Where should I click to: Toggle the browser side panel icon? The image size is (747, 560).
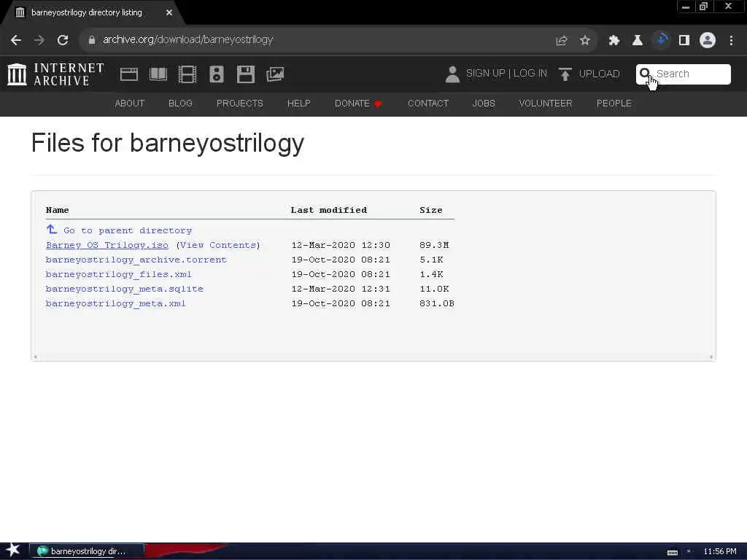point(684,40)
